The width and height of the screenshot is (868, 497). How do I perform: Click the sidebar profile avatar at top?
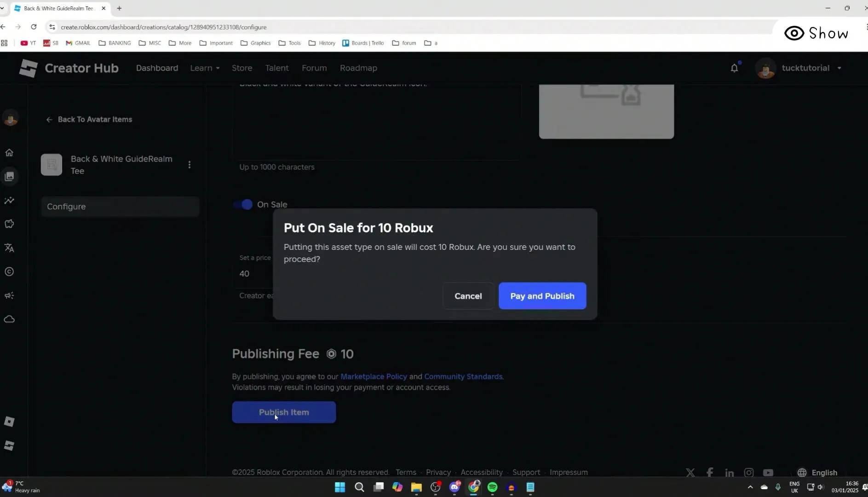pyautogui.click(x=10, y=119)
